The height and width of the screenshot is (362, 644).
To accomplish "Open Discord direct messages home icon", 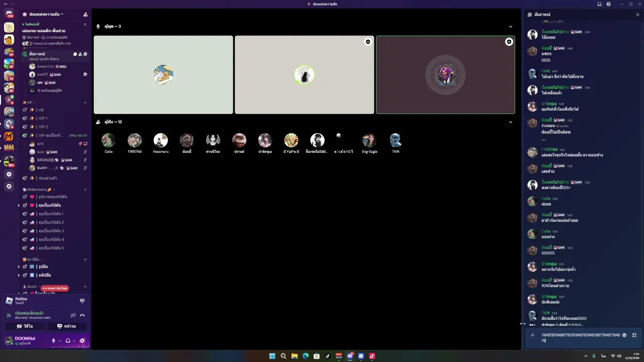I will click(x=9, y=14).
